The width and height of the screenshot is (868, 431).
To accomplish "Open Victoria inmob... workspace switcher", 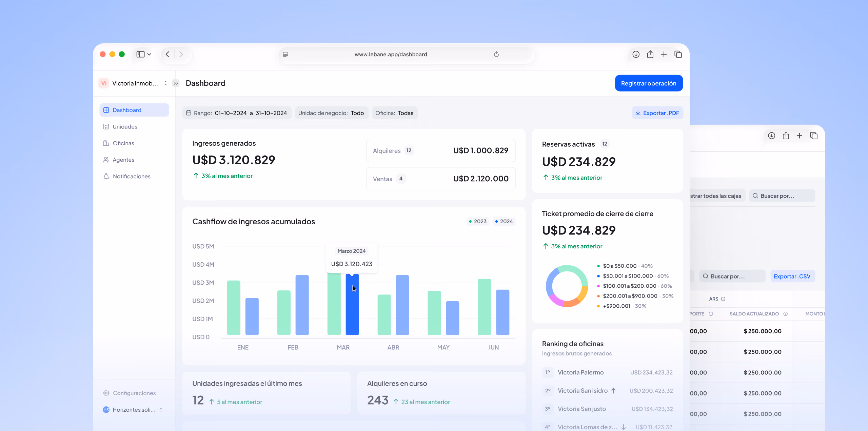I will tap(134, 83).
